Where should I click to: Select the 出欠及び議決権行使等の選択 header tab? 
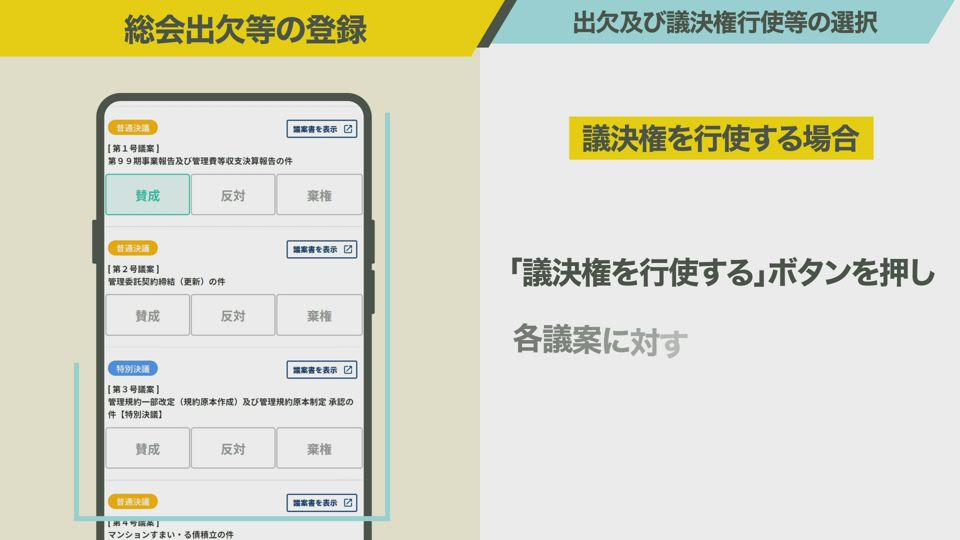click(725, 23)
